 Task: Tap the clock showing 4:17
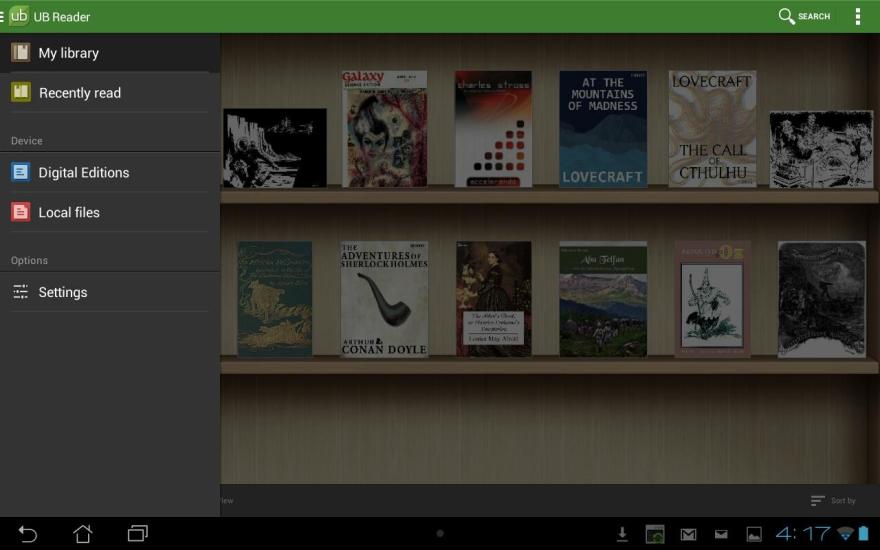tap(803, 534)
